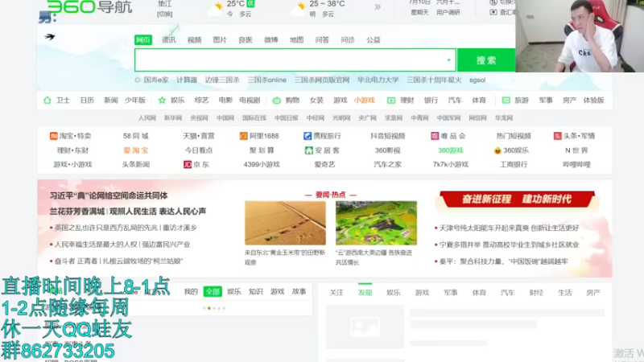This screenshot has width=644, height=362.
Task: Open the 体验版 nav link
Action: (593, 100)
